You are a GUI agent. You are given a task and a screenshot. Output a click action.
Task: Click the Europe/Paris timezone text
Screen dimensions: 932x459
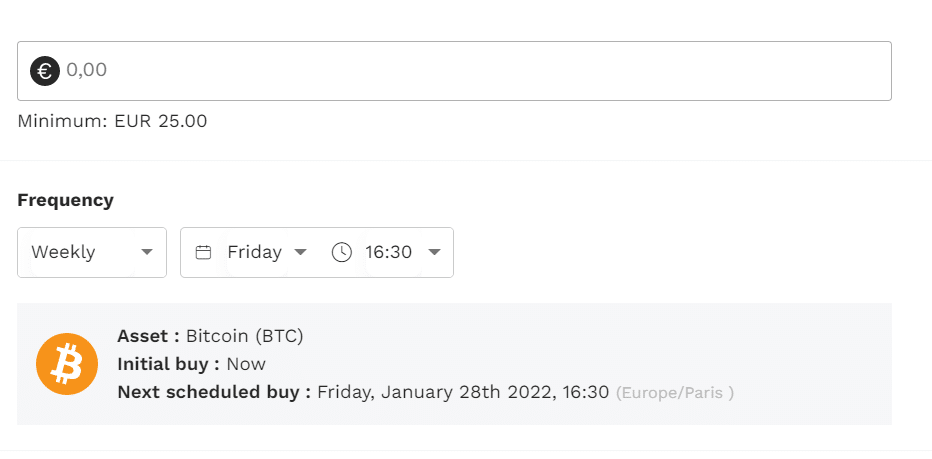675,393
